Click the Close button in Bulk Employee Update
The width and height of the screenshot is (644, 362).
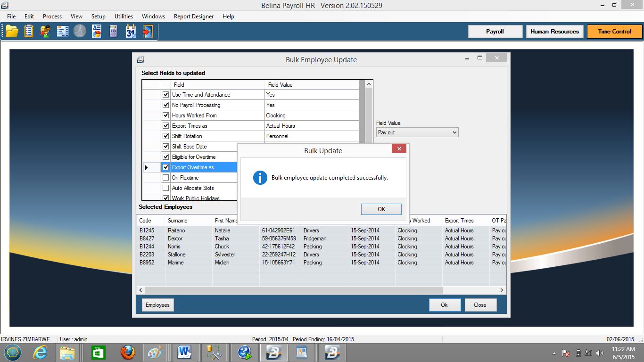[x=480, y=305]
